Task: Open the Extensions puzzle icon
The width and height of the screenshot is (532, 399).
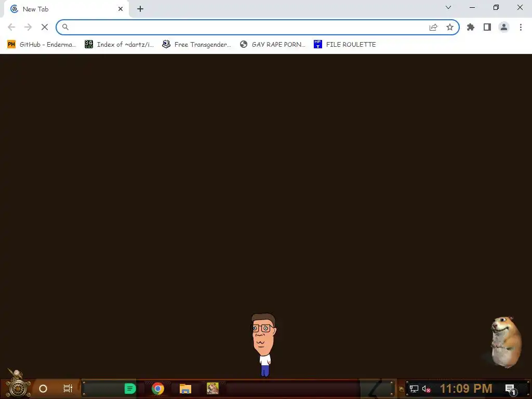Action: [x=471, y=27]
